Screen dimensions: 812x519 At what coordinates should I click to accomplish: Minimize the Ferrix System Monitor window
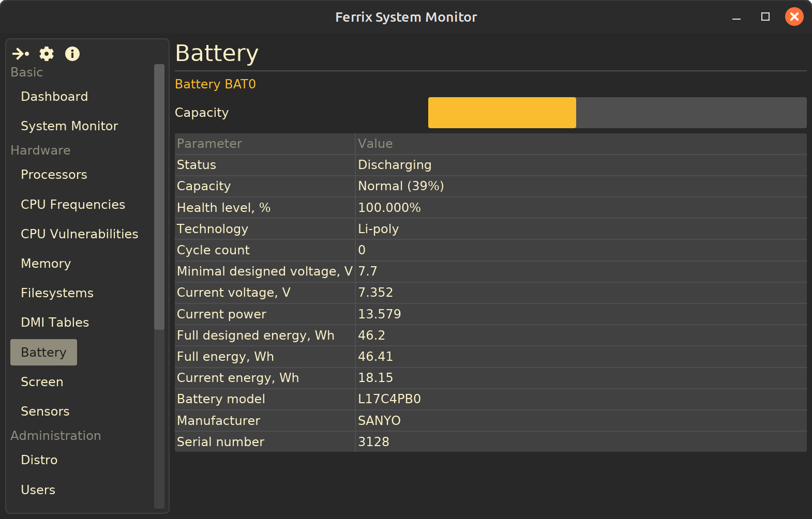point(736,17)
